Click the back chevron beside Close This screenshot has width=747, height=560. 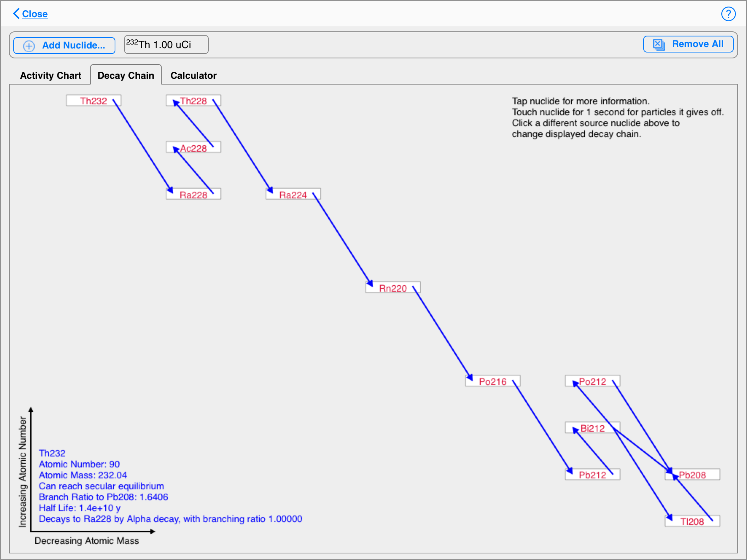(x=16, y=13)
